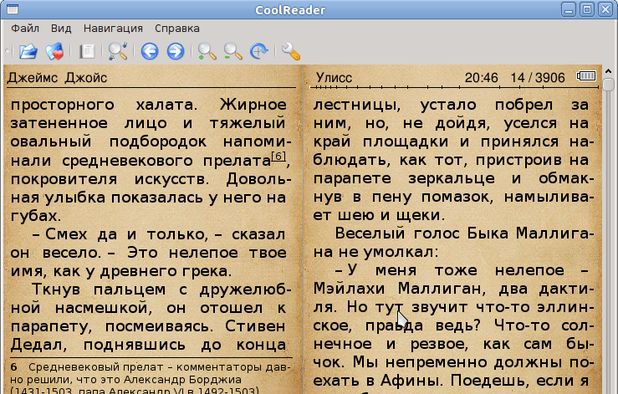The height and width of the screenshot is (394, 618).
Task: Click the reading progress bar under Улисс header
Action: [x=454, y=87]
